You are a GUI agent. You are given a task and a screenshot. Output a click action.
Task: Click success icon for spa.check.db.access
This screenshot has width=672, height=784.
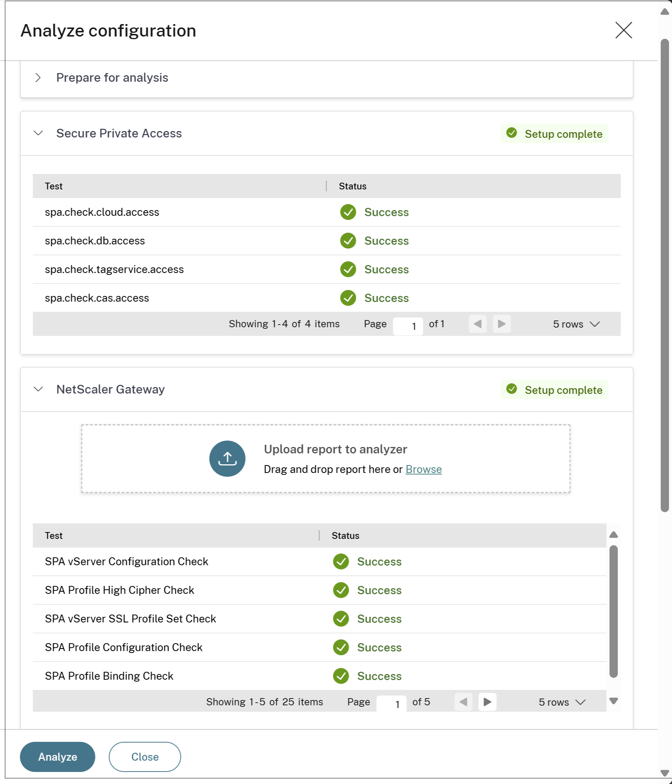pos(348,241)
